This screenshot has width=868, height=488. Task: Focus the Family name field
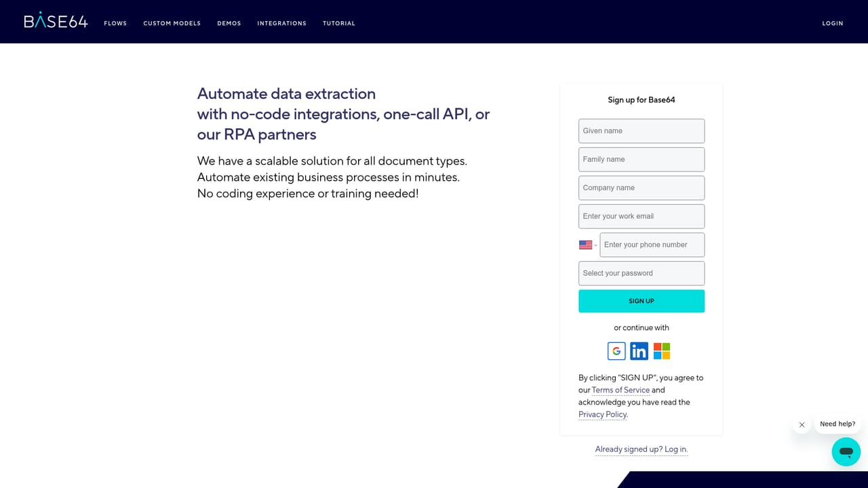(x=642, y=159)
